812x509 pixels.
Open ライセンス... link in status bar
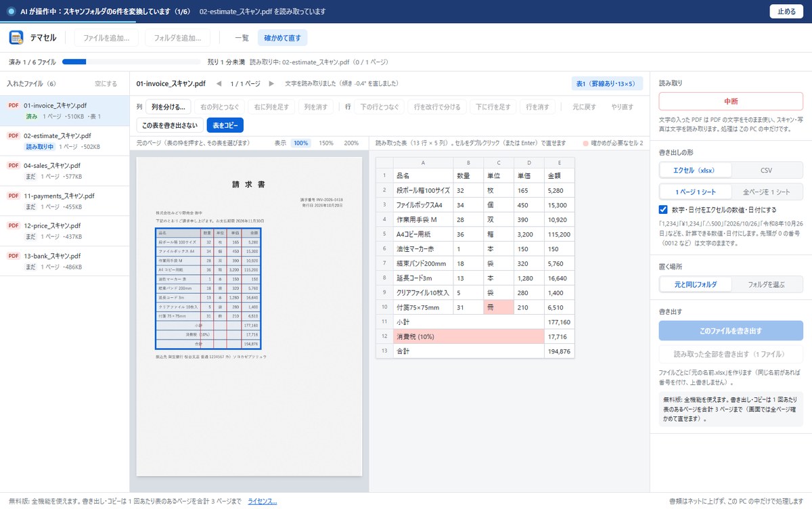click(x=263, y=502)
